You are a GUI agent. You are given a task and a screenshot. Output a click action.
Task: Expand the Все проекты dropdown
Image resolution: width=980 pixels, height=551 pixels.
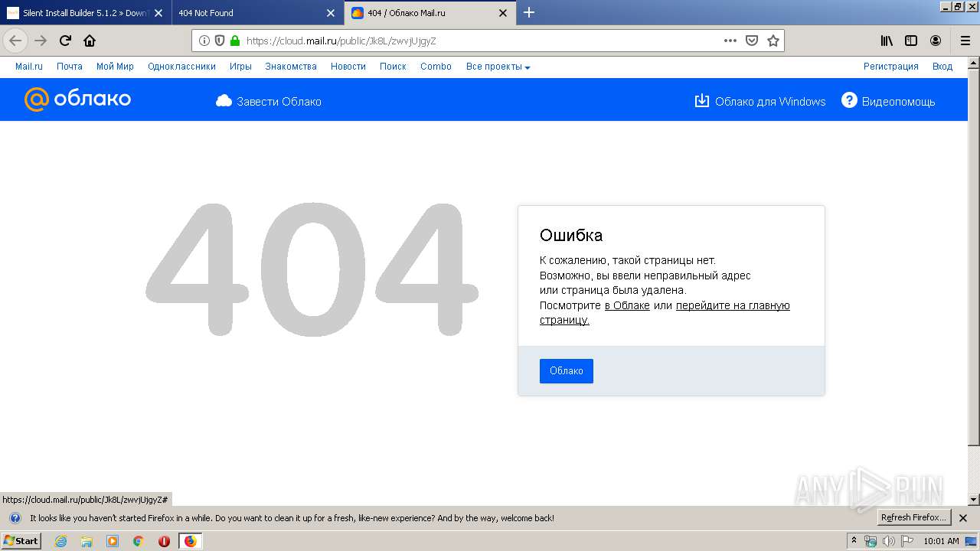click(498, 67)
